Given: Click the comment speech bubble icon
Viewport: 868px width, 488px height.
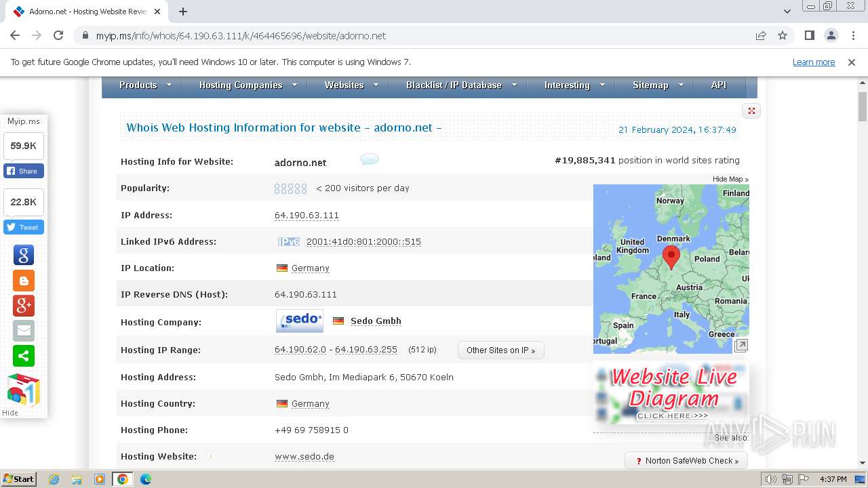Looking at the screenshot, I should pyautogui.click(x=370, y=159).
